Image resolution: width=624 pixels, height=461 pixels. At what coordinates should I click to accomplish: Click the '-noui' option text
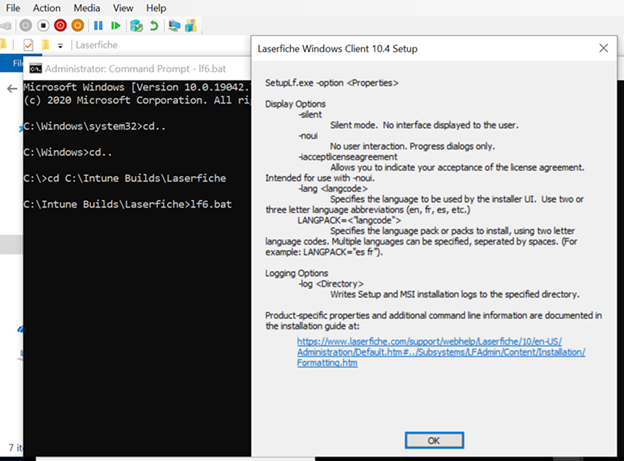point(308,136)
